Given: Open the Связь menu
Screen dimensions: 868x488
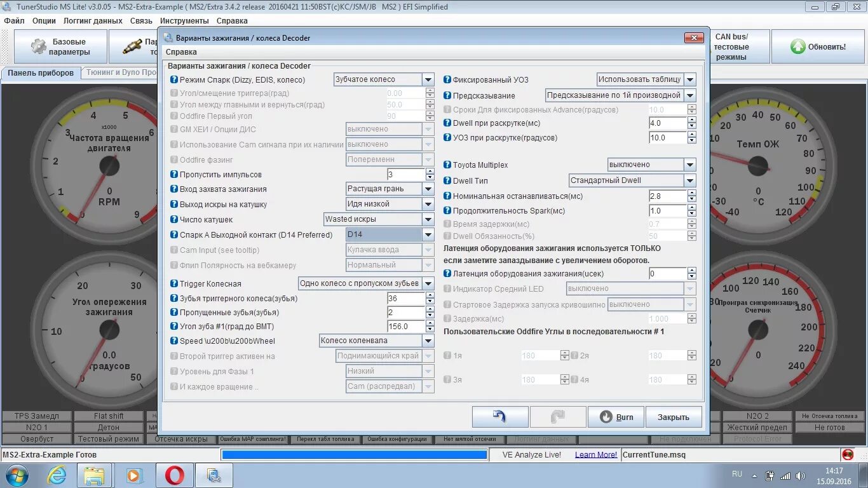Looking at the screenshot, I should pyautogui.click(x=141, y=21).
